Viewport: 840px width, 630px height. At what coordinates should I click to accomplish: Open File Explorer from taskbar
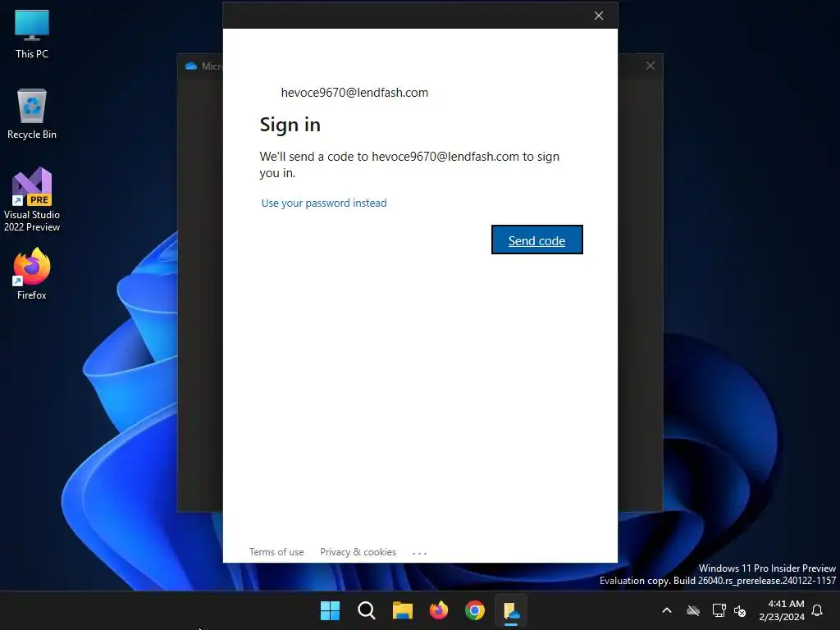pyautogui.click(x=402, y=610)
